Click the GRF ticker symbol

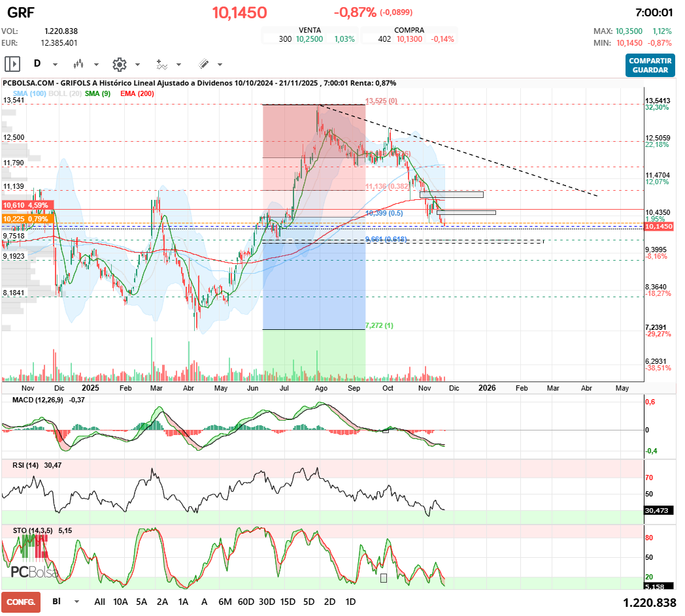coord(21,12)
